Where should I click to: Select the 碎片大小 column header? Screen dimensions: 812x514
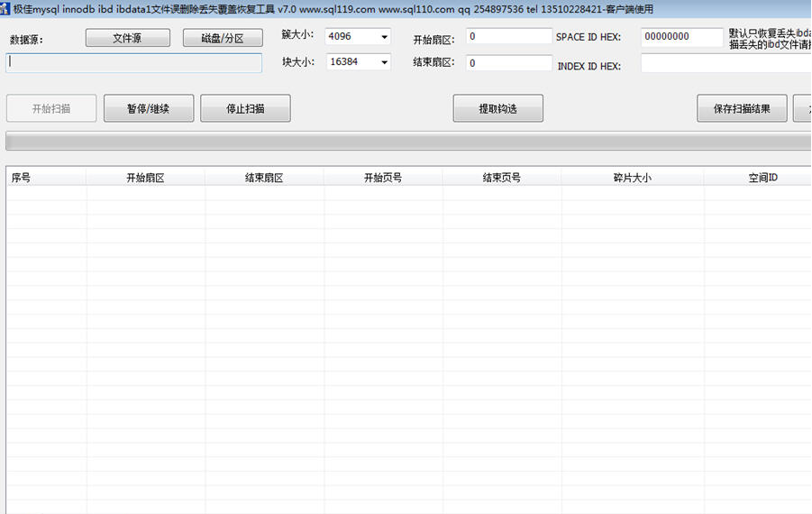tap(632, 178)
